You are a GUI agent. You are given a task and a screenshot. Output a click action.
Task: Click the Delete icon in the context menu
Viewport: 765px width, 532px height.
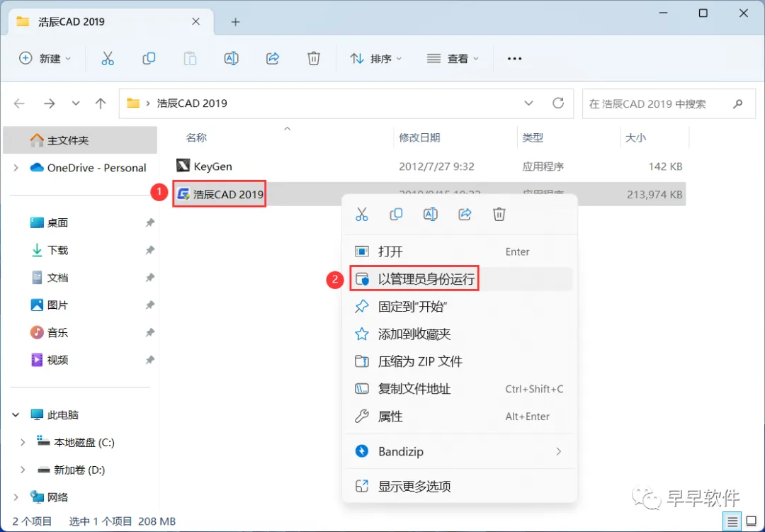(x=499, y=214)
